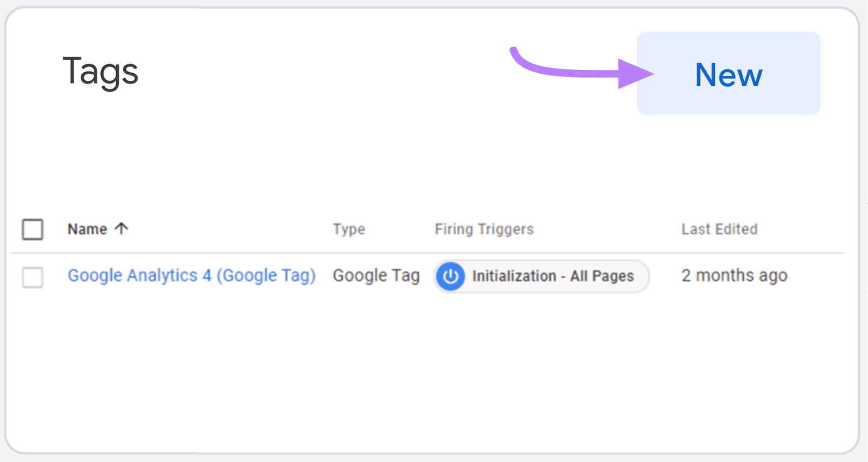Viewport: 868px width, 462px height.
Task: Click the highlighted New button area
Action: click(x=728, y=75)
